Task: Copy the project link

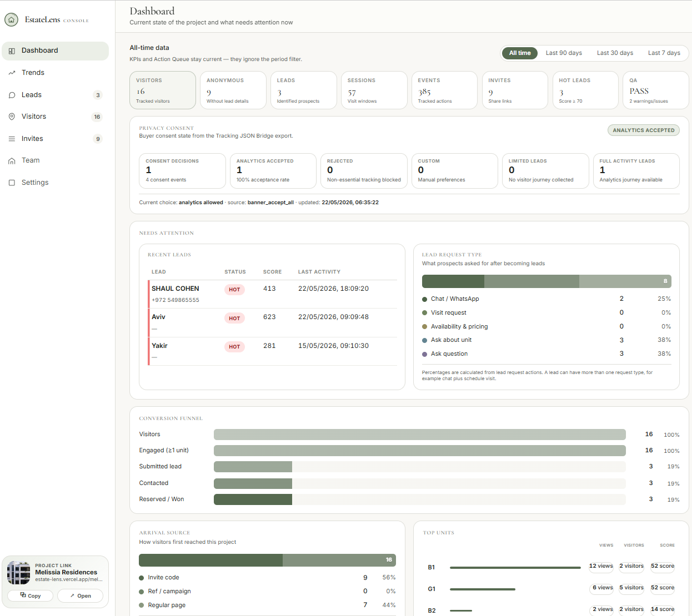Action: point(31,595)
